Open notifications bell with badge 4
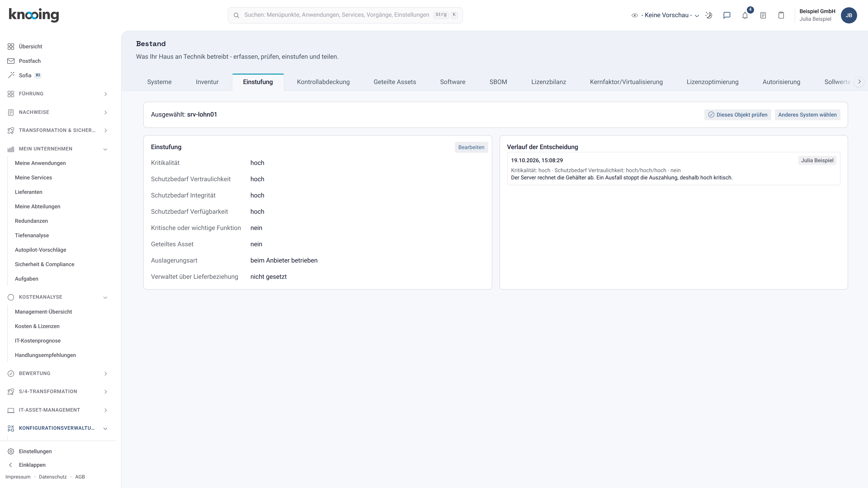This screenshot has width=868, height=488. coord(745,15)
